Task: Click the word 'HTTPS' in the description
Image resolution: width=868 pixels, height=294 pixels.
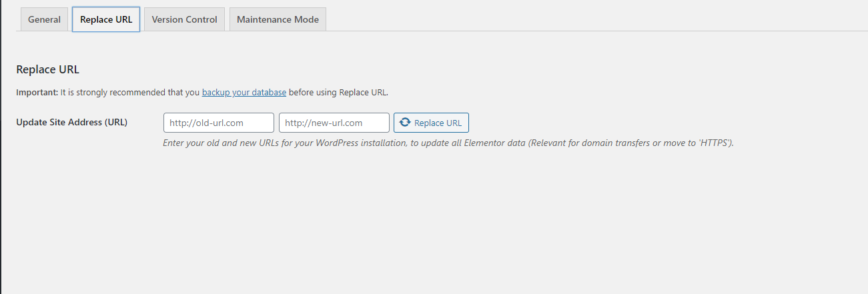Action: 715,143
